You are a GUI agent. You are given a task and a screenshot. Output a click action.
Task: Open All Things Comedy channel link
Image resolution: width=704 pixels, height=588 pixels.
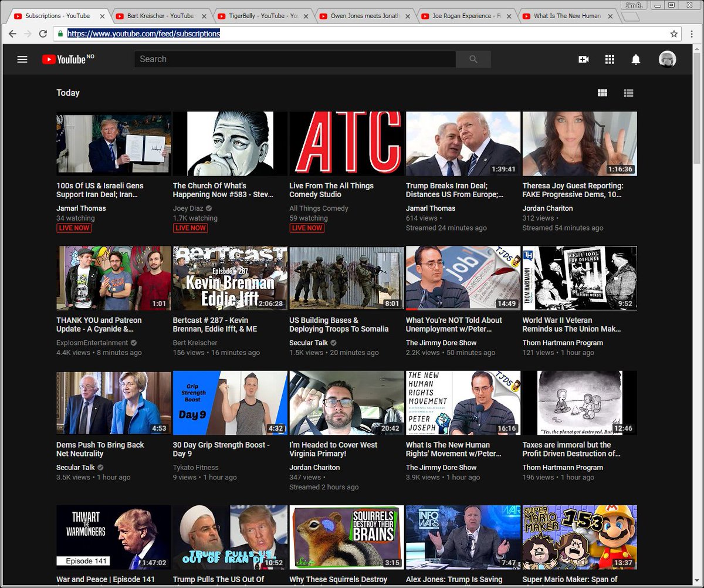[319, 208]
